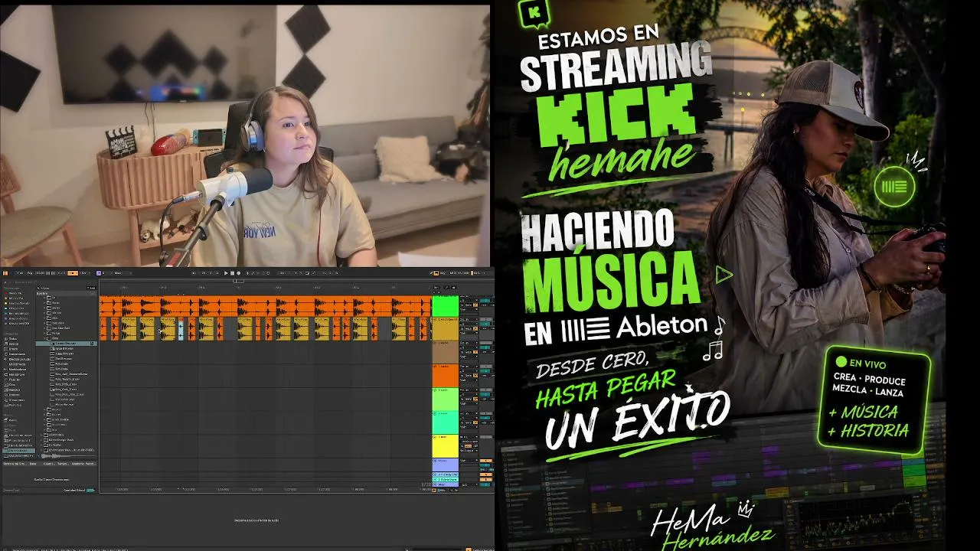Image resolution: width=980 pixels, height=551 pixels.
Task: Select the gold track header
Action: (445, 329)
